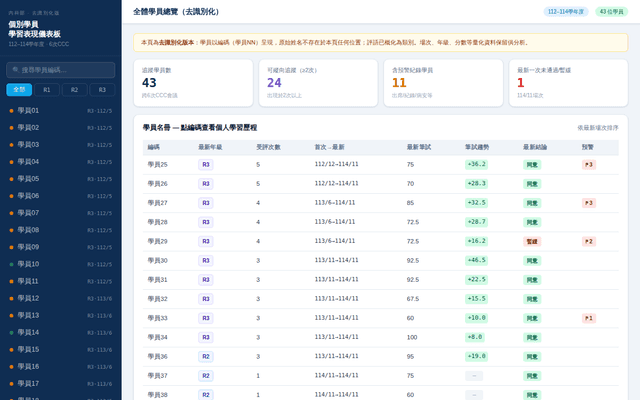The image size is (640, 400).
Task: Select the 全部 filter tab
Action: (19, 89)
